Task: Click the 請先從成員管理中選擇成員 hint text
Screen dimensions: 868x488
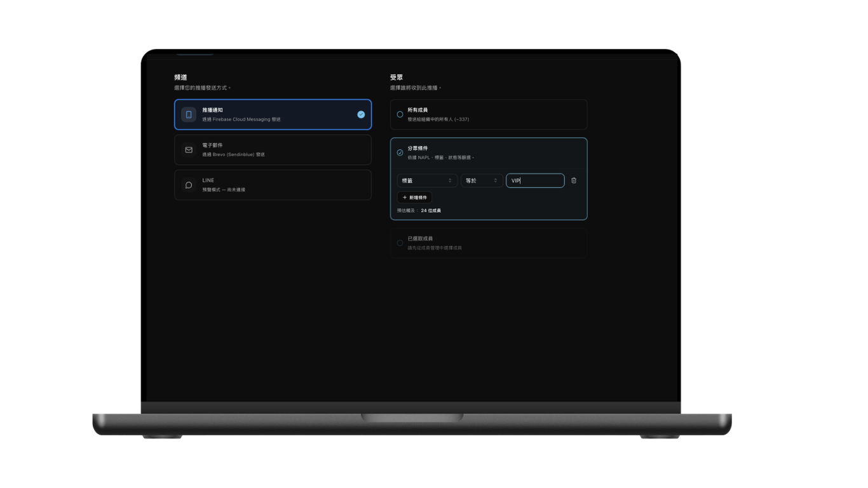Action: tap(435, 248)
